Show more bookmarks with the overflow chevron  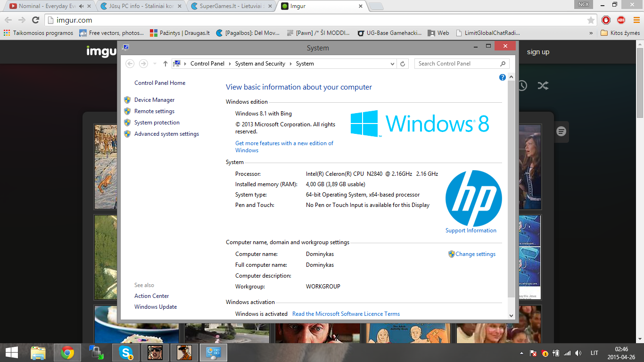point(591,33)
